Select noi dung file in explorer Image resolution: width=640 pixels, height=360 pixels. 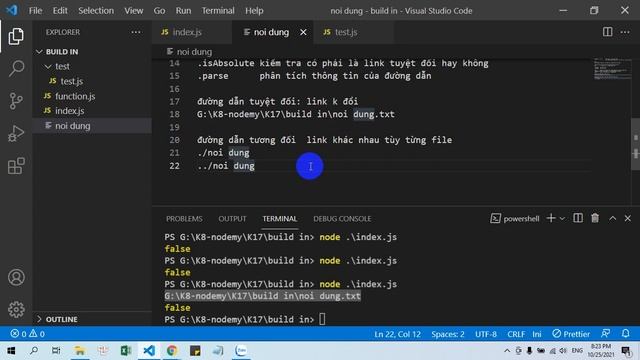point(92,126)
